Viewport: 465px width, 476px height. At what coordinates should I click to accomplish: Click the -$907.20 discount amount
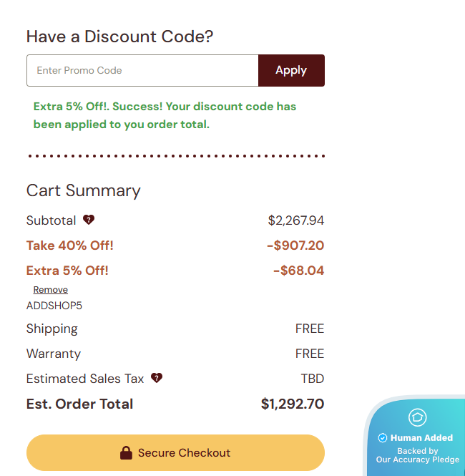pyautogui.click(x=295, y=246)
